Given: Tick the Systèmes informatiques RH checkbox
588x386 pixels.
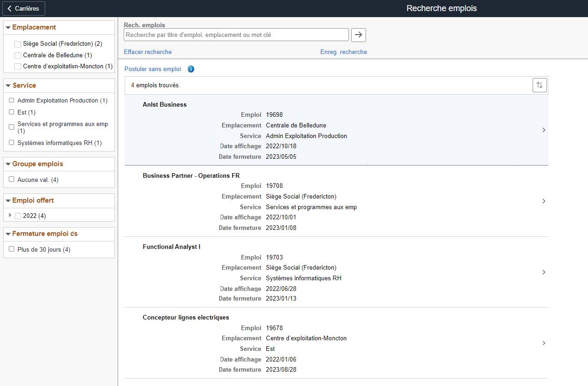Looking at the screenshot, I should [12, 143].
